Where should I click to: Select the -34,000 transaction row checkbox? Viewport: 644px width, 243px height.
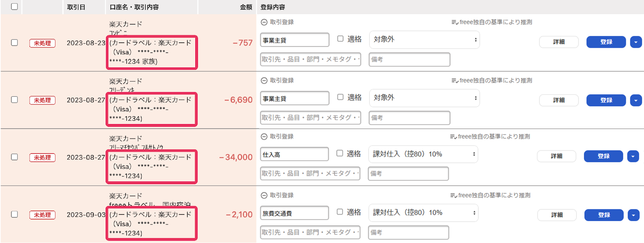tap(14, 157)
